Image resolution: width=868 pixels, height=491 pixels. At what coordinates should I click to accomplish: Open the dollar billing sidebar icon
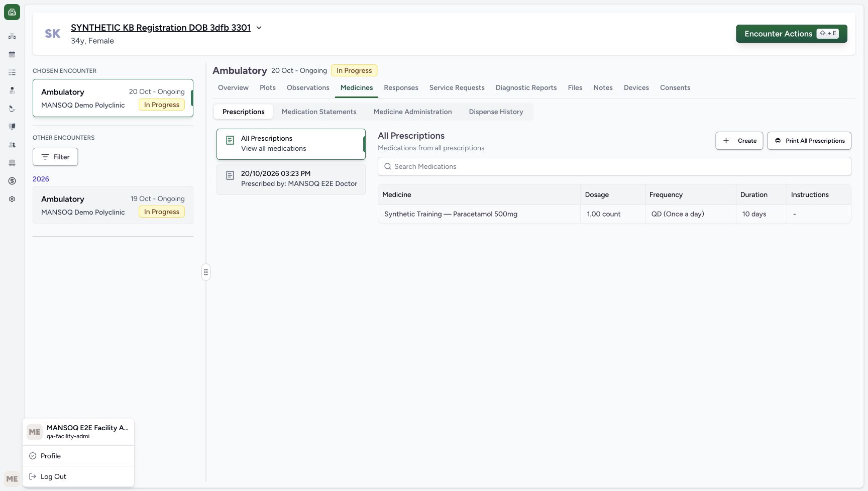tap(12, 181)
